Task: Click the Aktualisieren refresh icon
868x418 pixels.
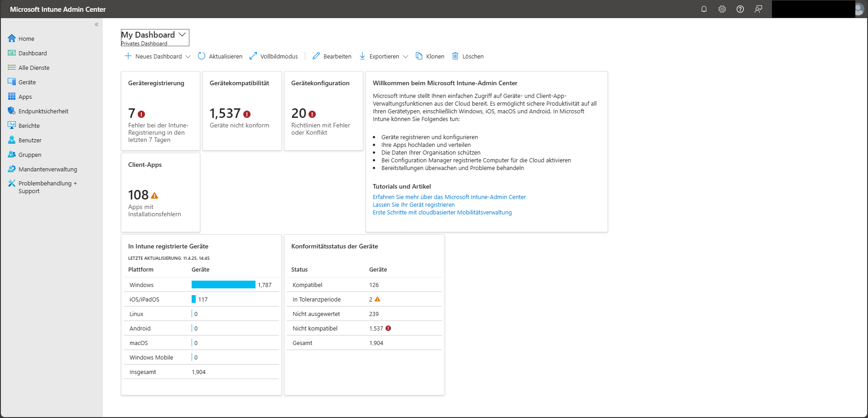Action: point(202,56)
